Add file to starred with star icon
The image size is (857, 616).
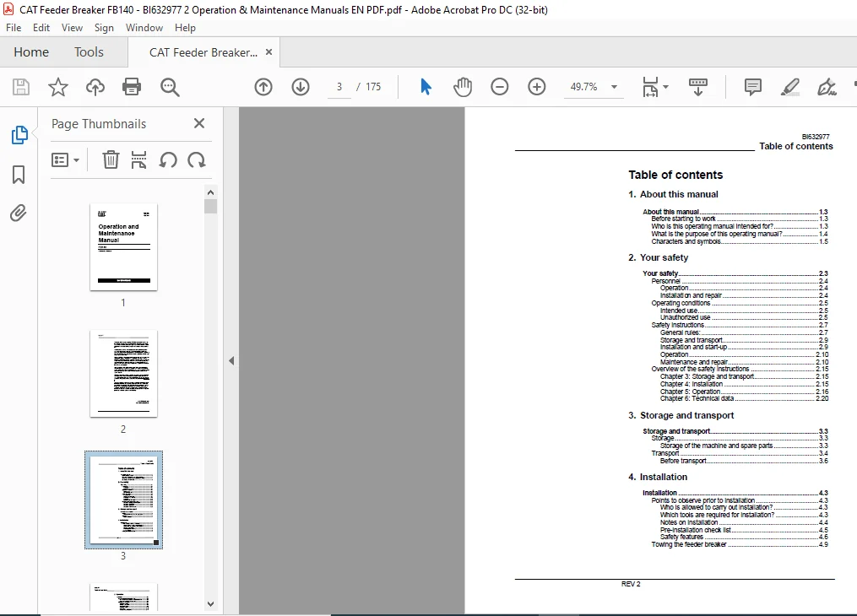pyautogui.click(x=58, y=87)
